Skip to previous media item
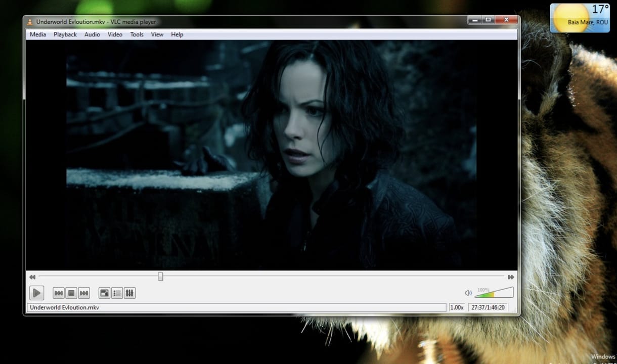The image size is (617, 364). coord(59,293)
